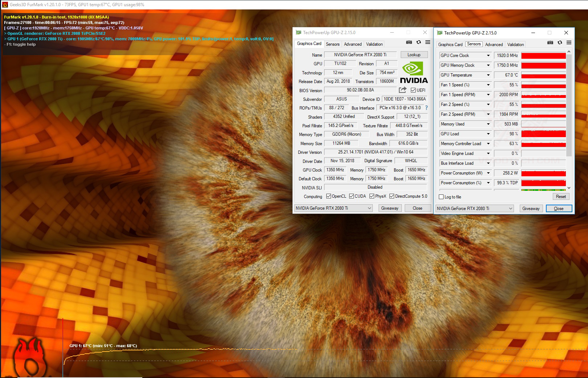Open the GPU Load sensor dropdown
Screen dimensions: 588x378
pyautogui.click(x=488, y=134)
